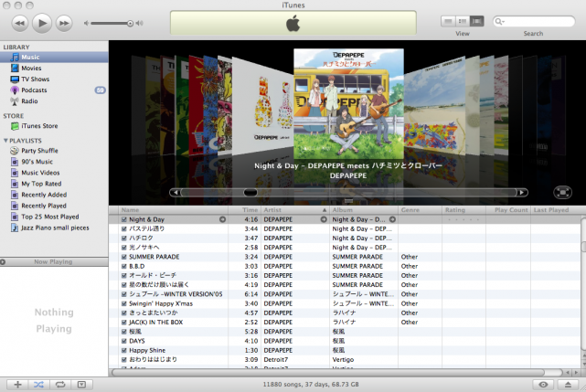The width and height of the screenshot is (586, 392).
Task: Click the Podcasts unplayed count badge
Action: [x=100, y=90]
